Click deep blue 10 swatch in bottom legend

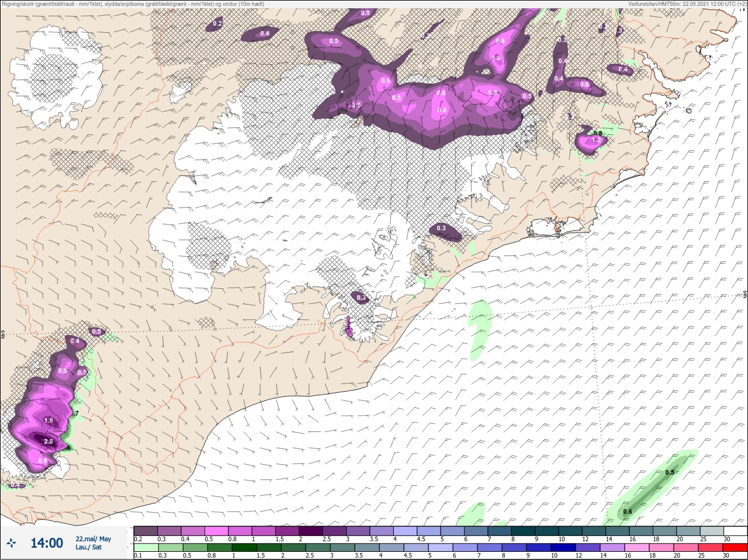[563, 548]
